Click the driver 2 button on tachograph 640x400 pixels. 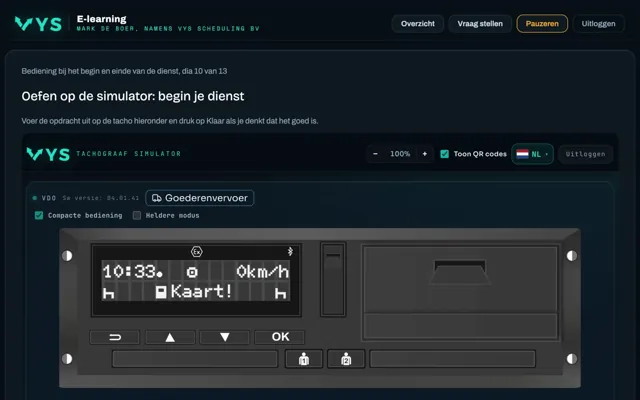click(x=346, y=359)
